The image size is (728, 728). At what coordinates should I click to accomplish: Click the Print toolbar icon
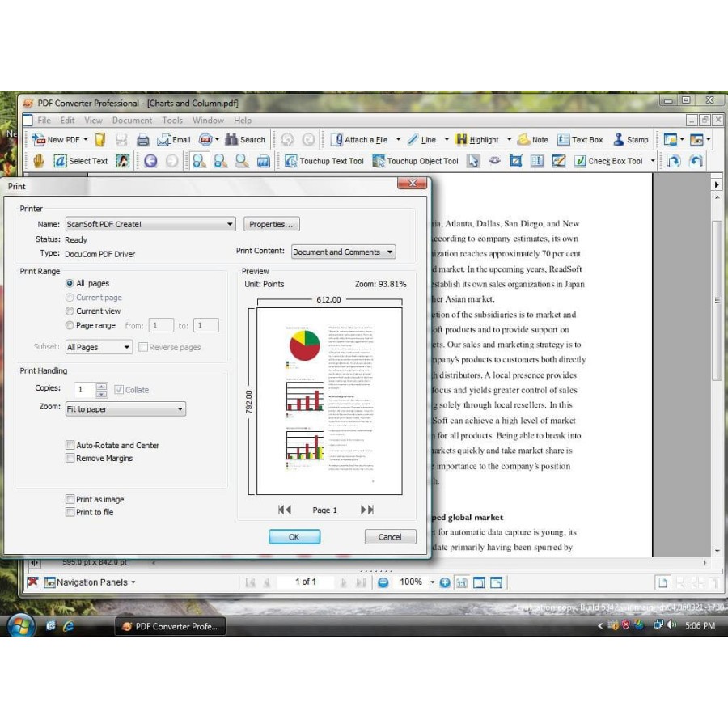(x=143, y=139)
